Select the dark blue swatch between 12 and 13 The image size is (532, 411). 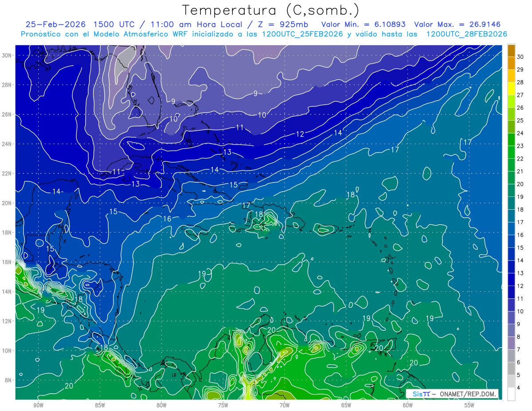tap(511, 279)
